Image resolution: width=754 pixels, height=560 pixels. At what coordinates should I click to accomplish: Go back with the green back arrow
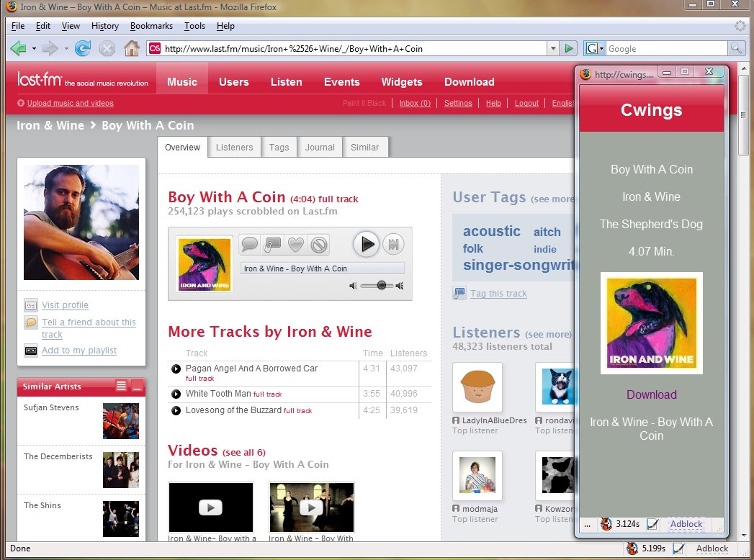(x=18, y=48)
